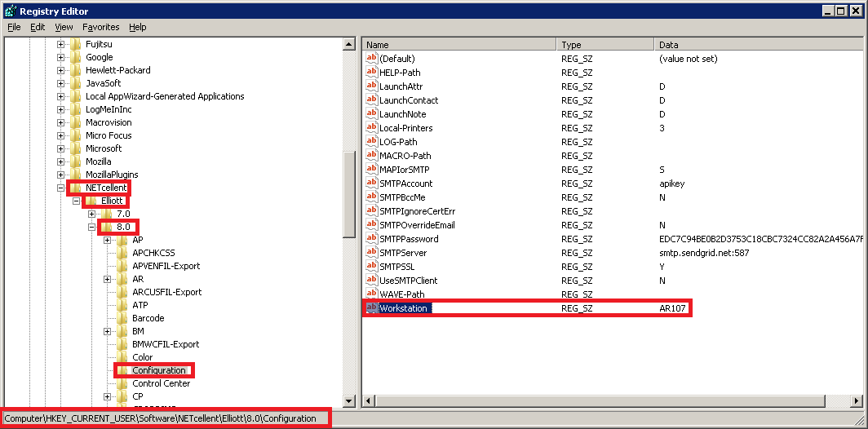This screenshot has height=429, width=868.
Task: Click the Control Center folder icon
Action: click(x=122, y=383)
